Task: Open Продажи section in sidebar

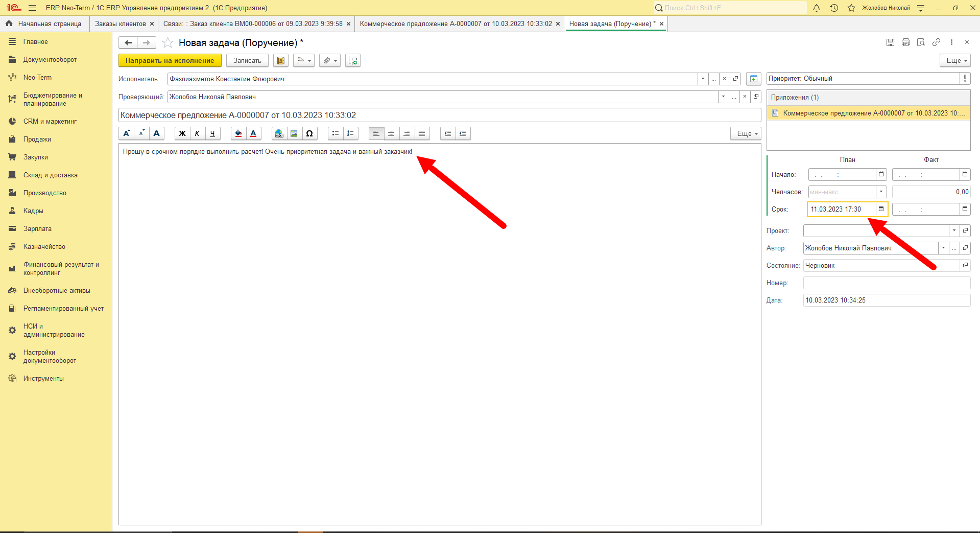Action: (37, 139)
